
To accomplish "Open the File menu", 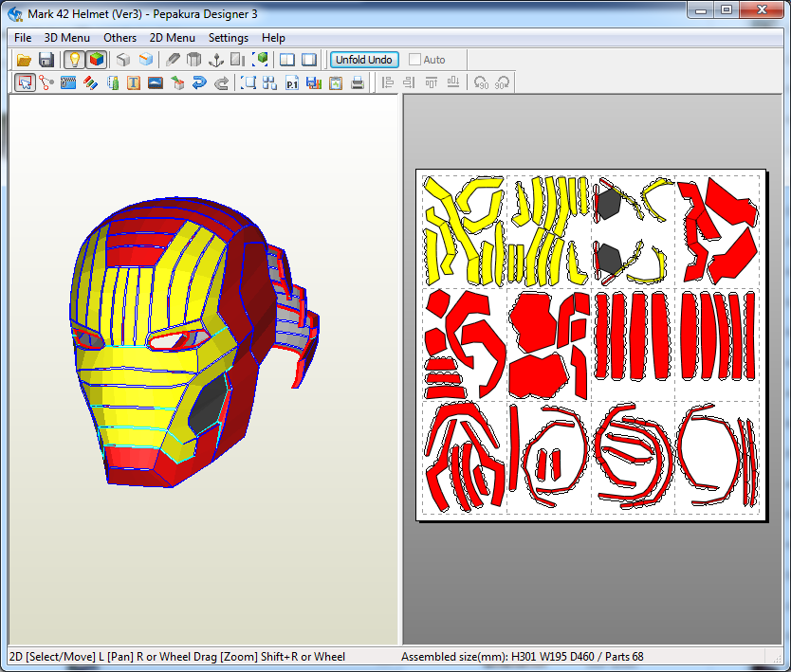I will click(x=23, y=38).
